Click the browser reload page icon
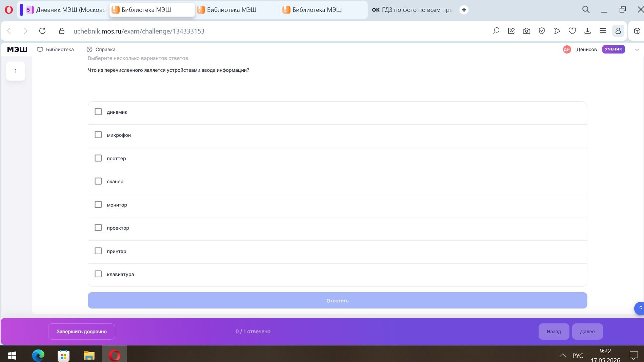Viewport: 644px width, 362px height. (42, 31)
